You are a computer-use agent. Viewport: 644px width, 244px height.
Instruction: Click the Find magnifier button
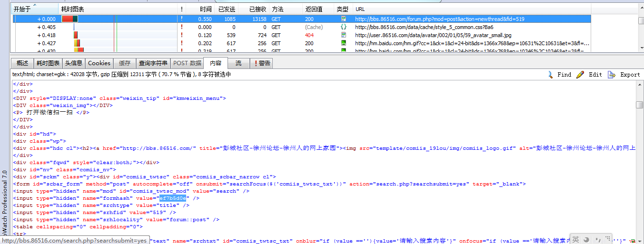click(x=559, y=75)
